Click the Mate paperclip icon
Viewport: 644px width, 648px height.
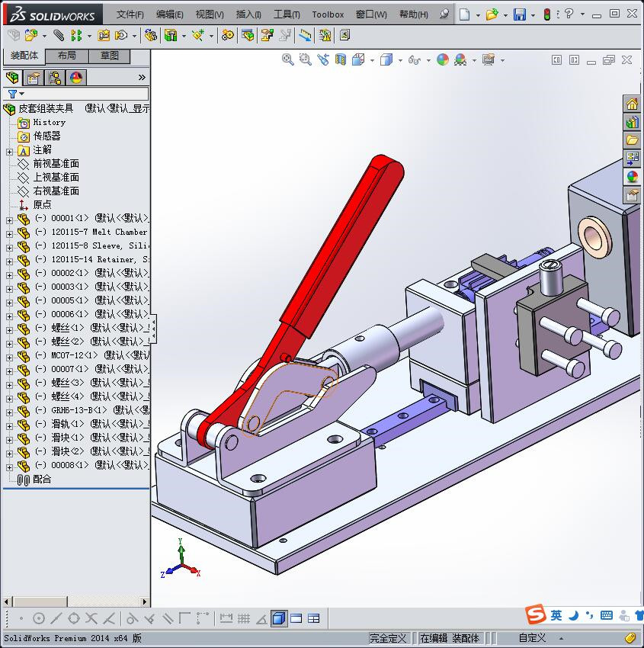tap(59, 36)
